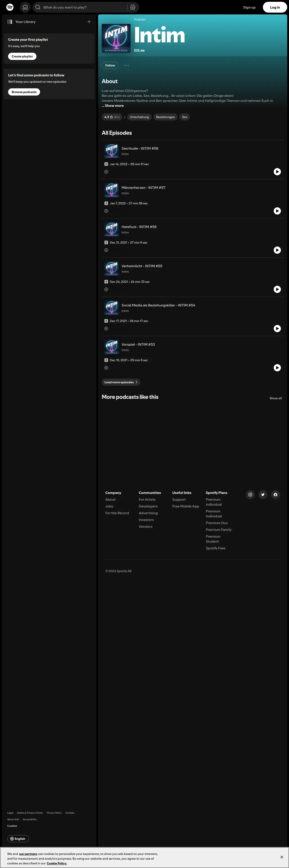The image size is (289, 868).
Task: Open footer link Jobs
Action: coord(109,506)
